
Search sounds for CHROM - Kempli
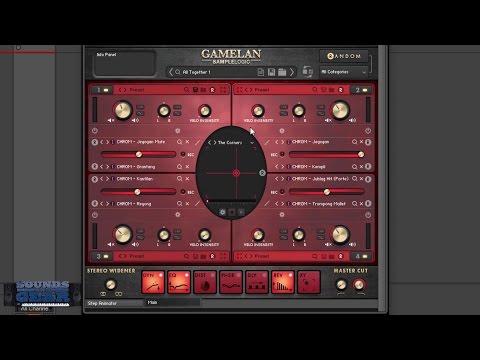point(354,167)
